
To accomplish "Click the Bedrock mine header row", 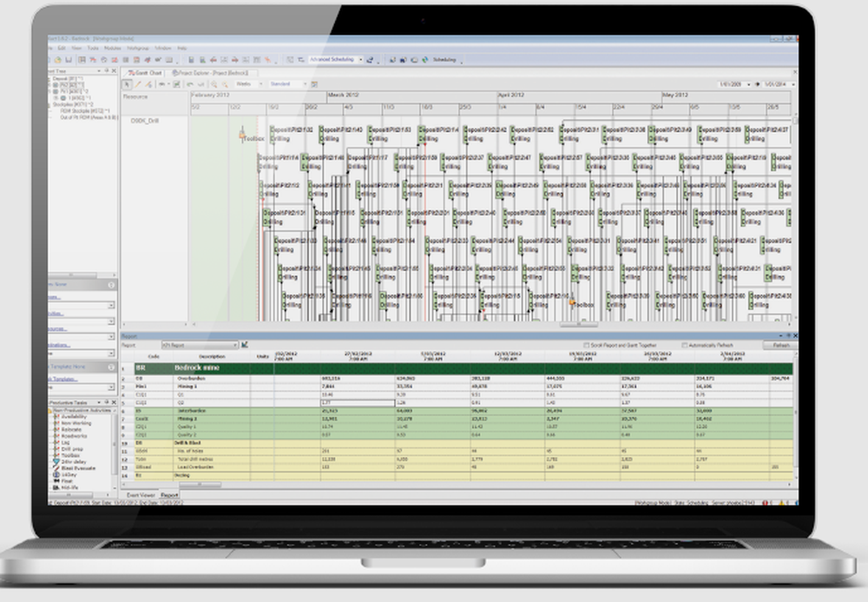I will (464, 367).
